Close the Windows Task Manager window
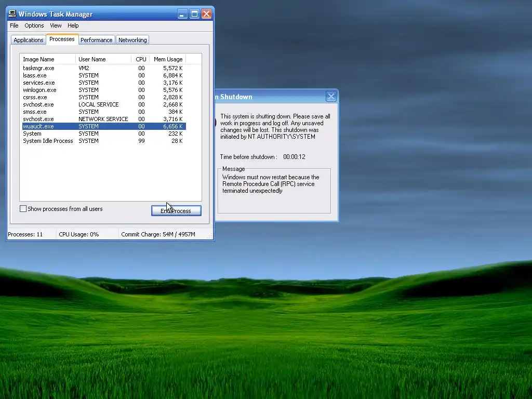The width and height of the screenshot is (532, 399). 206,14
